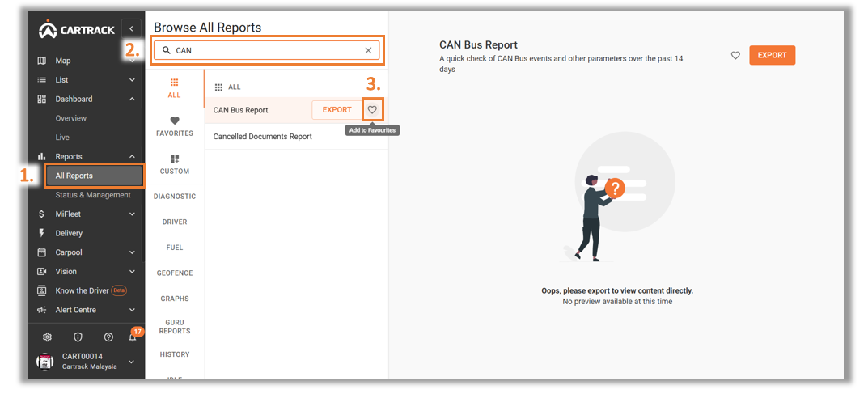Click the Carpool calendar icon

click(x=41, y=252)
